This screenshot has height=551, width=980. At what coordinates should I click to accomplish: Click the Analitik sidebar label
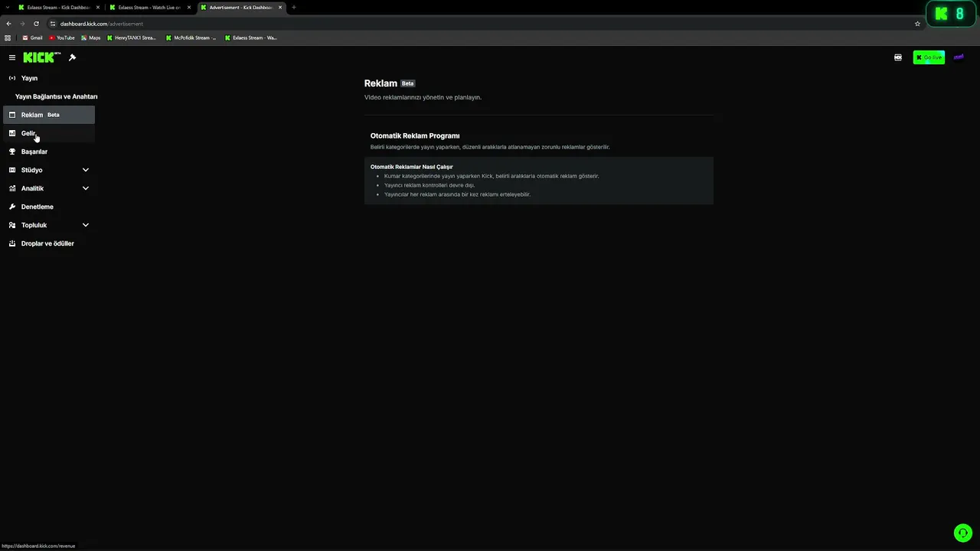[32, 188]
